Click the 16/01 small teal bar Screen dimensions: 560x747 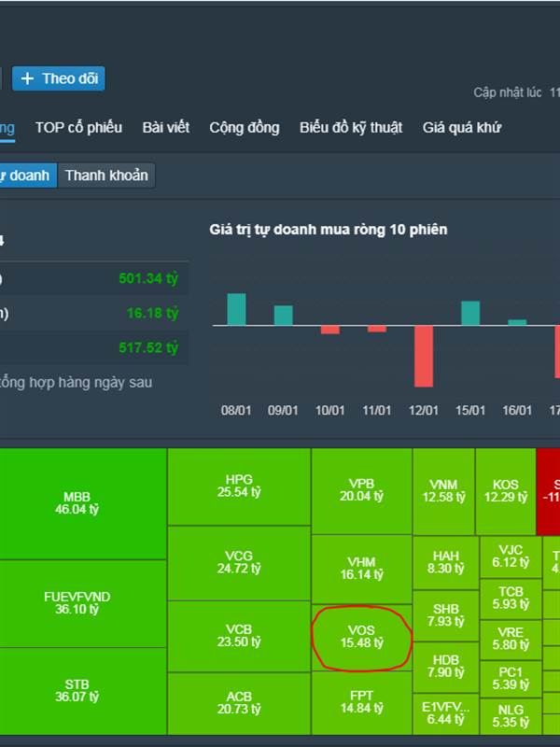pyautogui.click(x=517, y=322)
